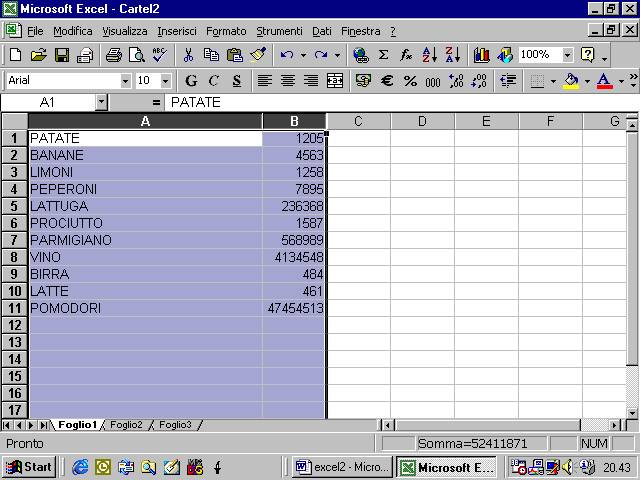
Task: Toggle bold (G) formatting
Action: (x=191, y=81)
